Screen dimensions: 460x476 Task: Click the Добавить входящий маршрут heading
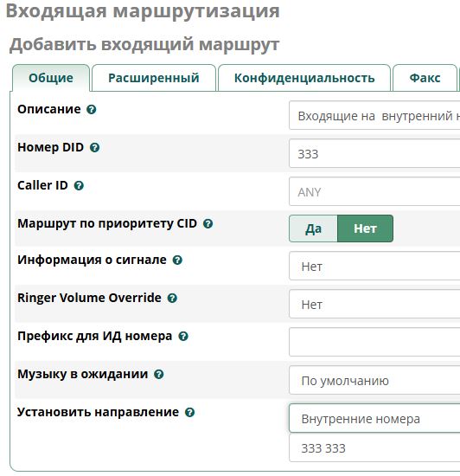click(144, 45)
